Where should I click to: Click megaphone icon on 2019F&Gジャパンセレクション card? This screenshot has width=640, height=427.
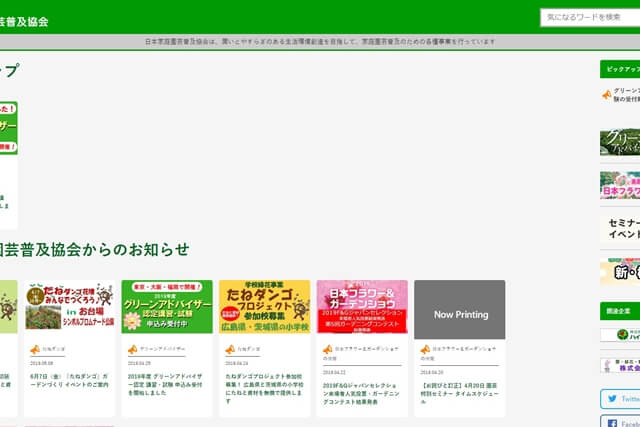coord(328,349)
